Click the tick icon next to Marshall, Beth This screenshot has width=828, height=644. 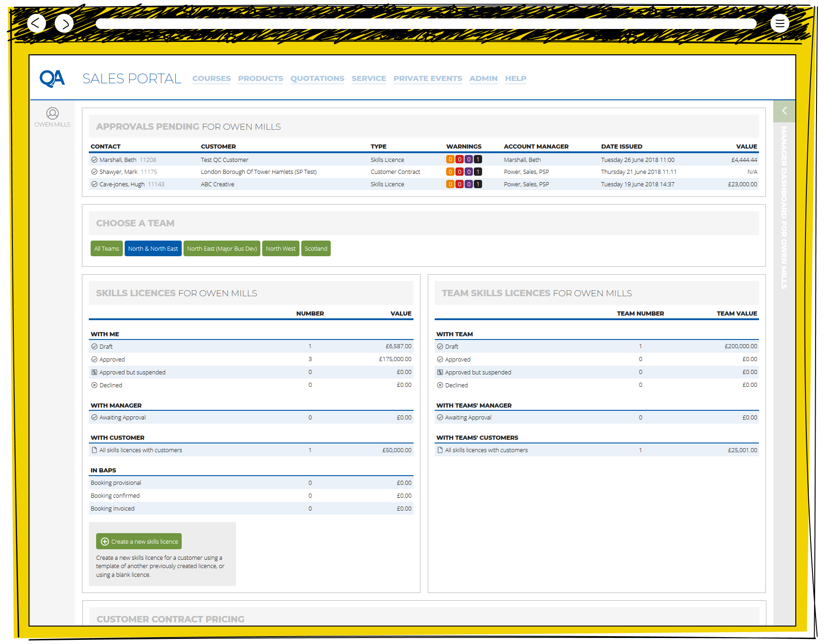[x=94, y=160]
